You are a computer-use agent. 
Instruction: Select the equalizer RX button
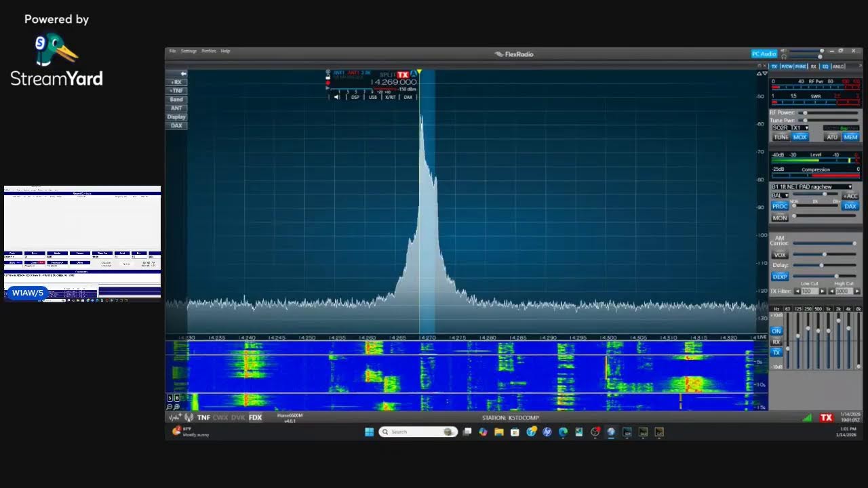point(776,342)
